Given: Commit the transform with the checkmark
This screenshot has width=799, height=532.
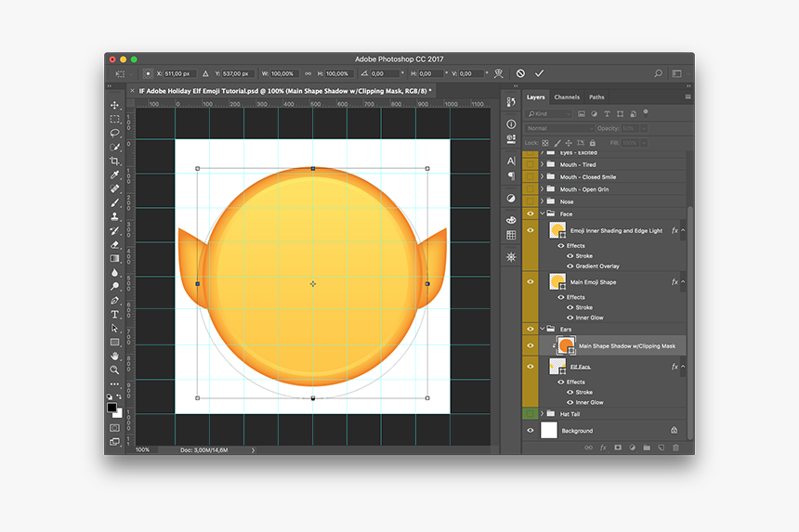Looking at the screenshot, I should point(539,73).
